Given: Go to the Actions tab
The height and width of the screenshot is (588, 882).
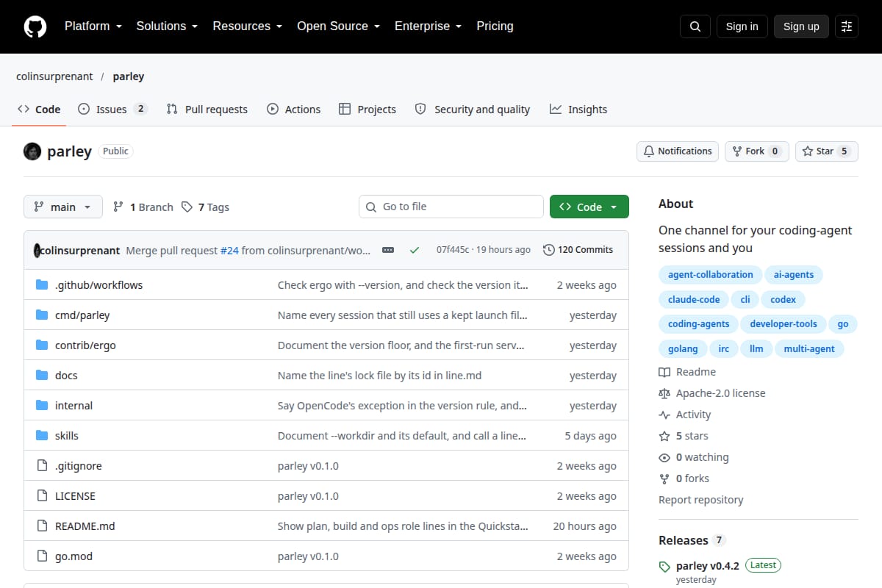Looking at the screenshot, I should [293, 110].
